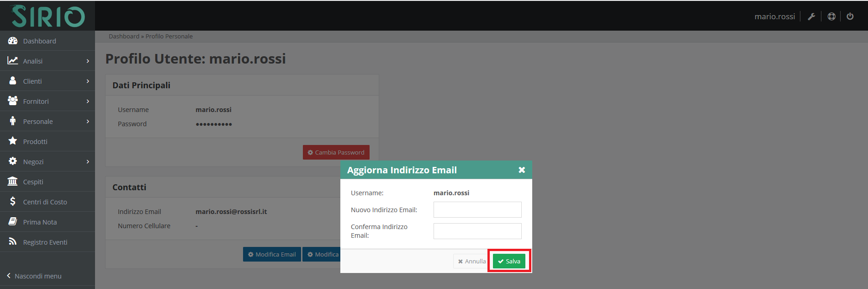
Task: Click the mario.rossi username in header
Action: (775, 16)
